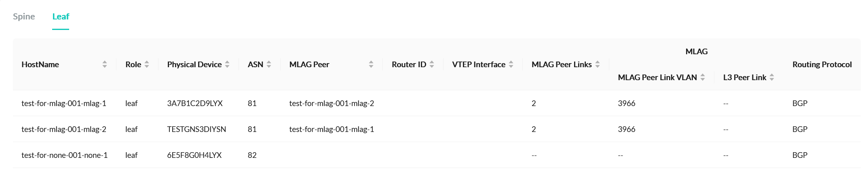Click device serial 6E5F8G0H4LYX
Viewport: 868px width, 185px height.
(x=194, y=155)
